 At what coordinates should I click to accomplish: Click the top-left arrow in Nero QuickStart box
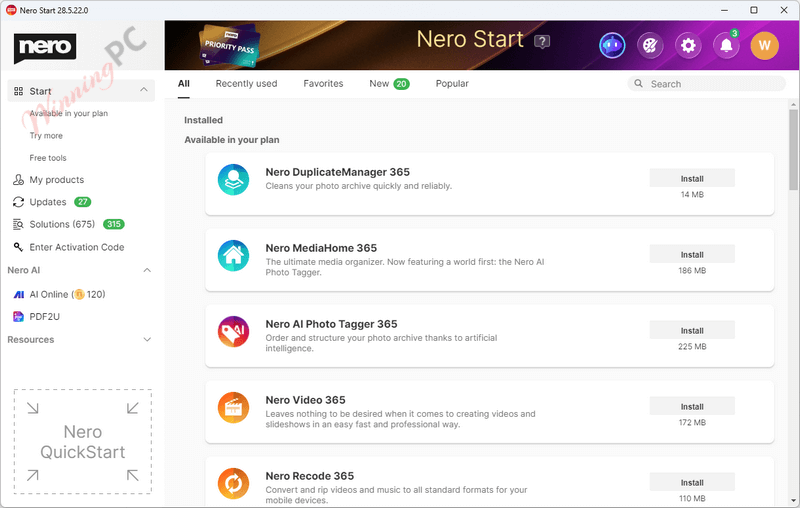tap(33, 408)
